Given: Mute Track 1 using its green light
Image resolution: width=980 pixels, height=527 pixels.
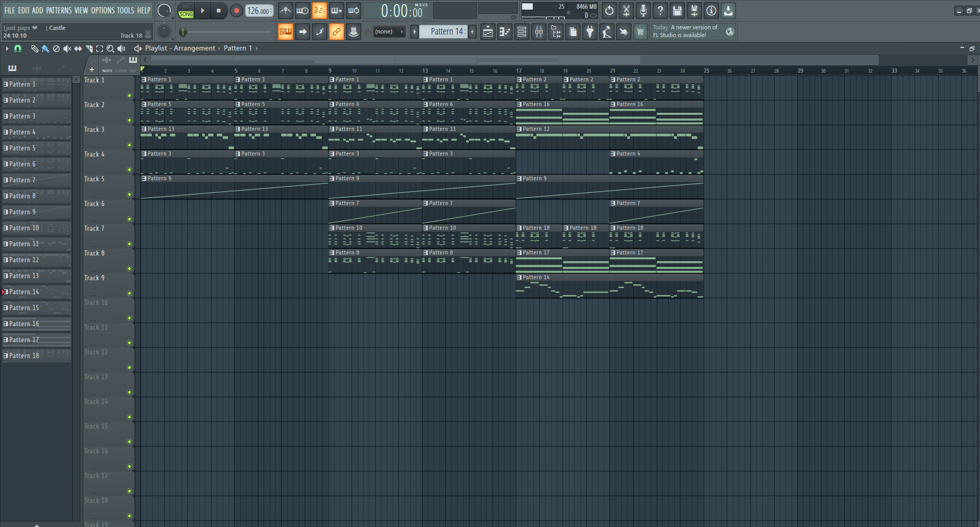Looking at the screenshot, I should 129,95.
